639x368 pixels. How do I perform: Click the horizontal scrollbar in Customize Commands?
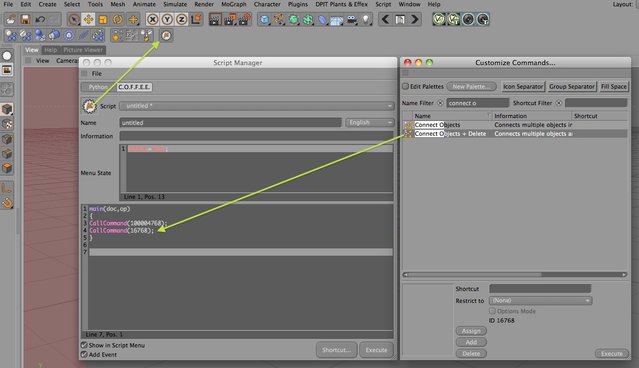pos(515,275)
